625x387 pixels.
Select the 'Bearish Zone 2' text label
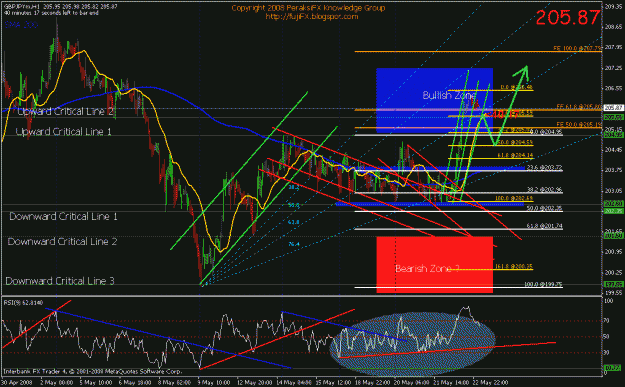(427, 269)
